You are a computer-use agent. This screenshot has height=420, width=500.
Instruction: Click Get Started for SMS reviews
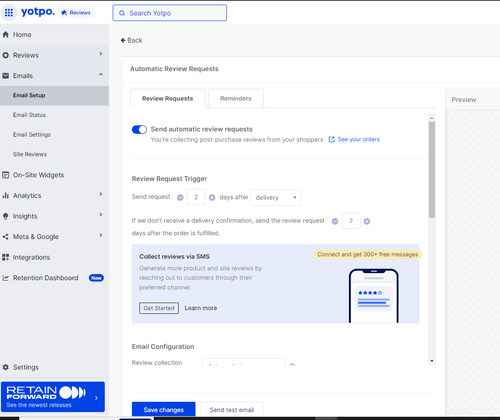point(159,308)
